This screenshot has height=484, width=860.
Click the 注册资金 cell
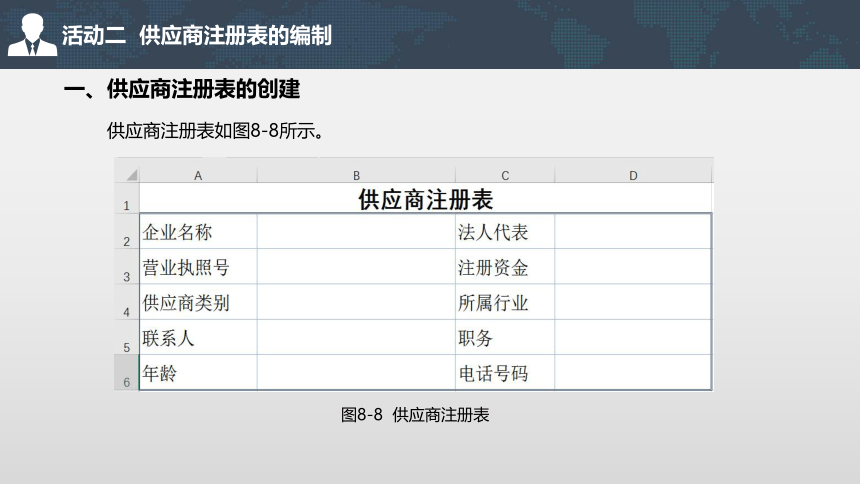coord(505,267)
